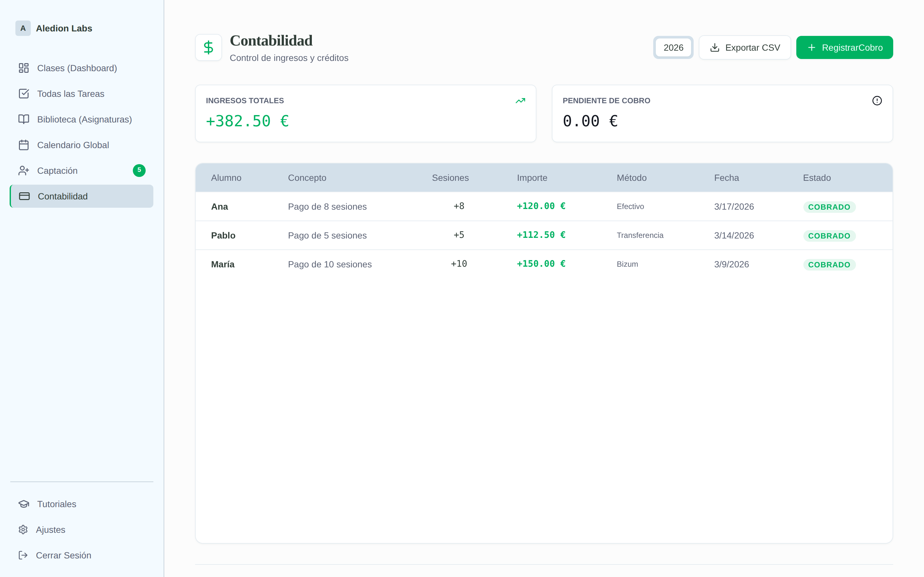The height and width of the screenshot is (577, 924).
Task: Click the Cerrar Sesión logout icon
Action: (23, 555)
